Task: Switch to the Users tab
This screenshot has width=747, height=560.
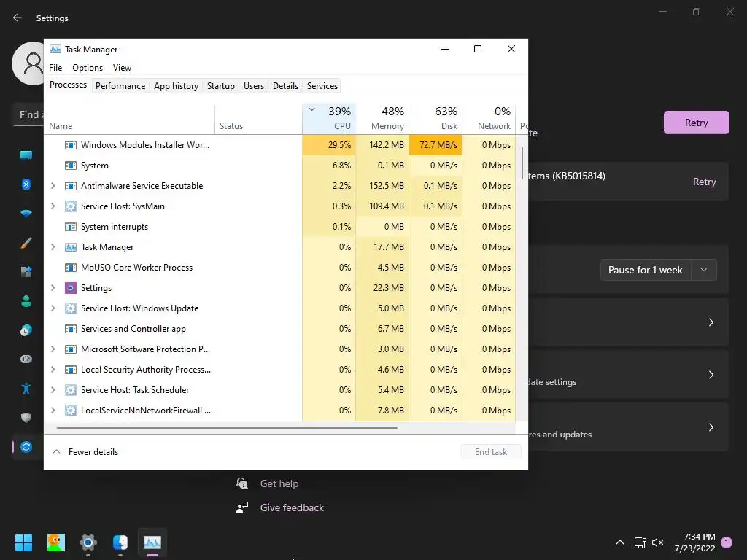Action: point(253,86)
